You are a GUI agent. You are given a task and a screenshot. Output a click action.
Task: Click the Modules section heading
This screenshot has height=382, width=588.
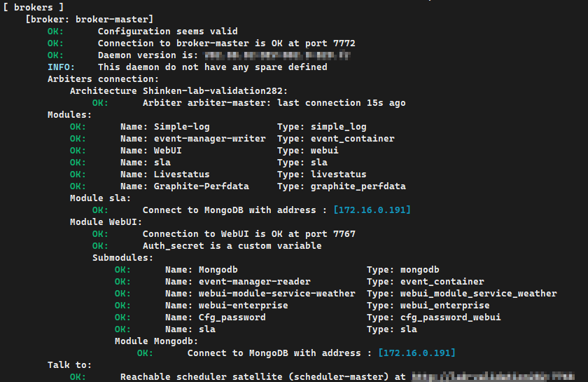click(x=69, y=115)
